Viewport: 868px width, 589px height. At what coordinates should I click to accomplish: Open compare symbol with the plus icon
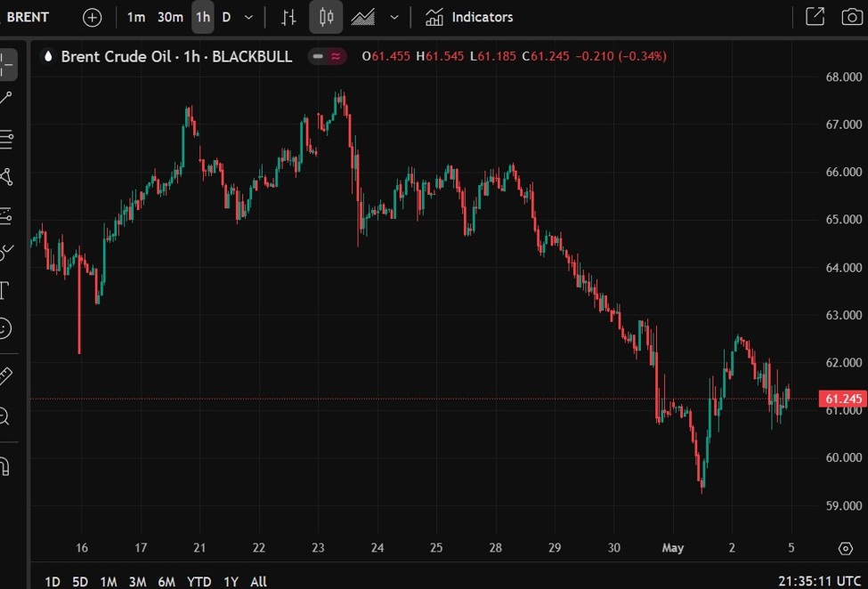[92, 17]
